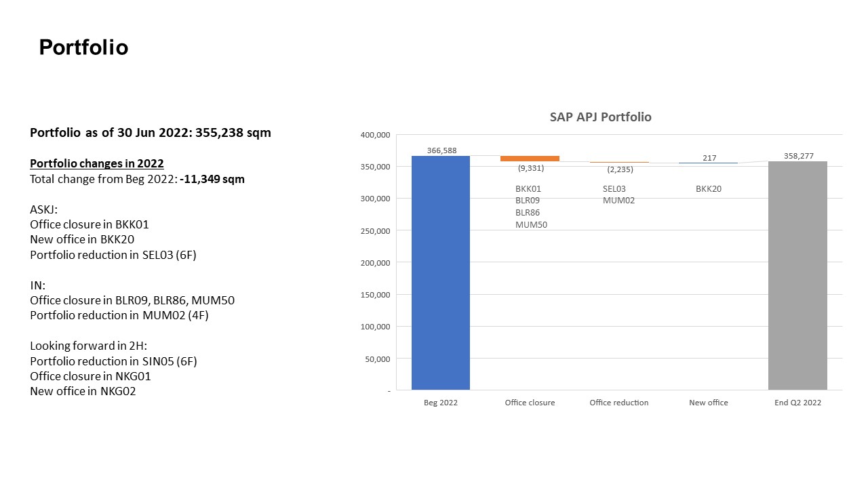The height and width of the screenshot is (488, 868).
Task: Click the "New office" x-axis label
Action: pos(709,403)
